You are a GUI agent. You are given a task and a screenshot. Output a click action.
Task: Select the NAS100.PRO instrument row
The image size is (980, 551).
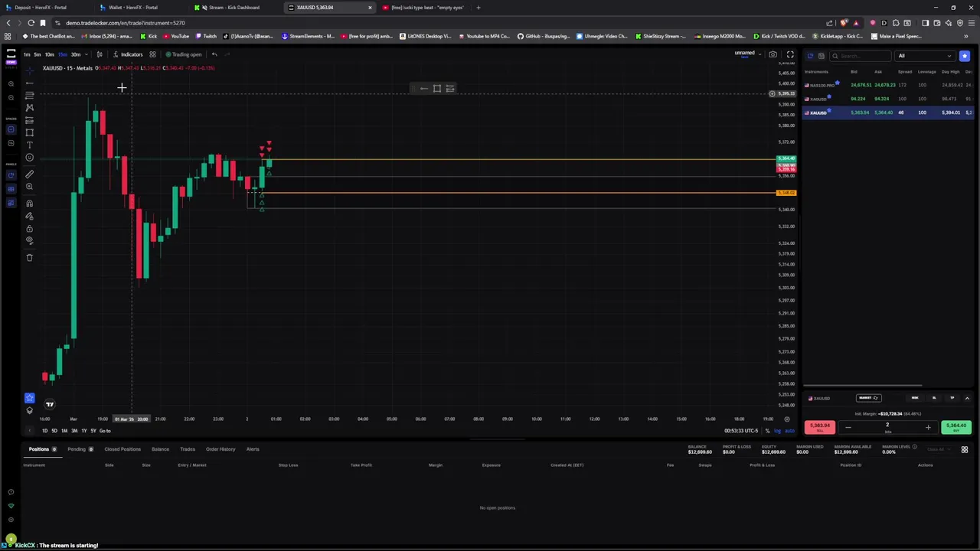point(888,85)
